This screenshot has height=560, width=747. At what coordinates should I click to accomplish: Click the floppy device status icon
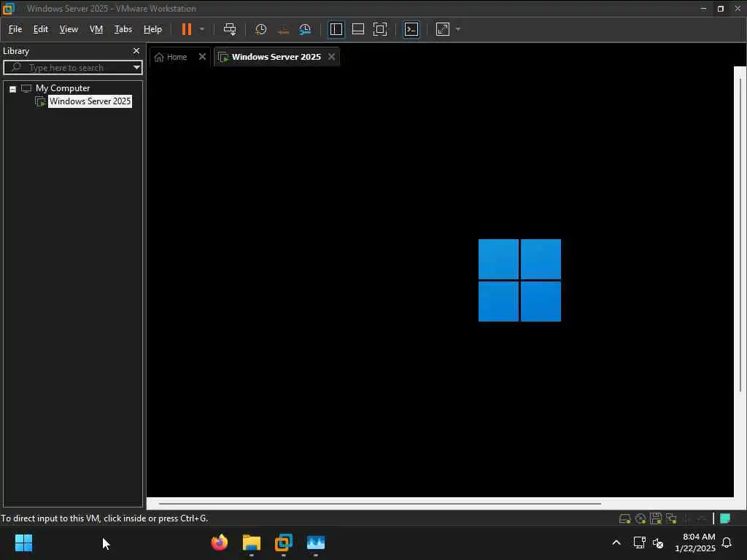pos(656,518)
